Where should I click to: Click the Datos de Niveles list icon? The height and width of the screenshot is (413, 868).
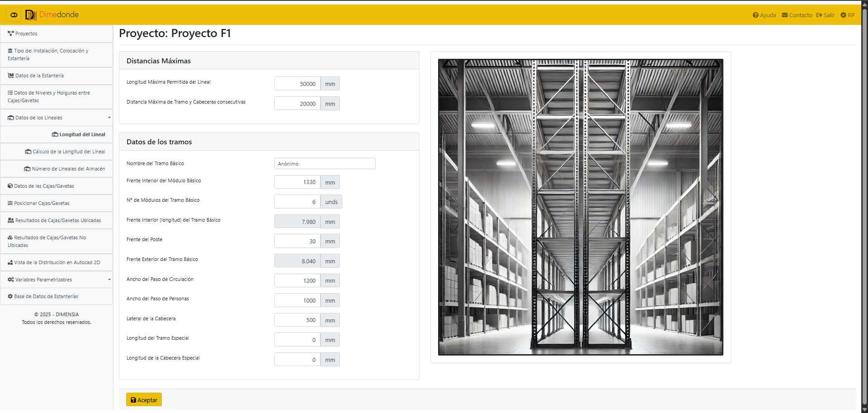pyautogui.click(x=10, y=93)
